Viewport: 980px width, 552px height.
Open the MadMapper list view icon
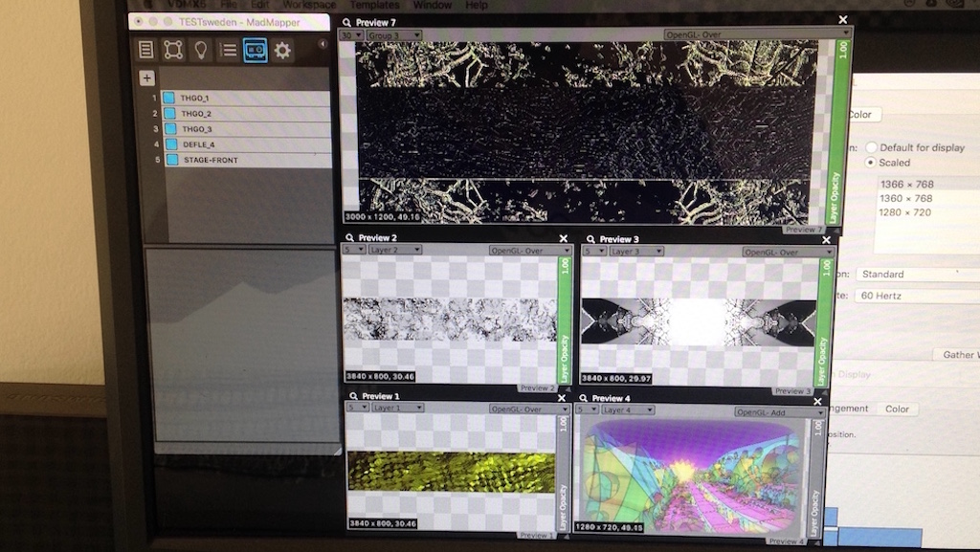coord(228,50)
